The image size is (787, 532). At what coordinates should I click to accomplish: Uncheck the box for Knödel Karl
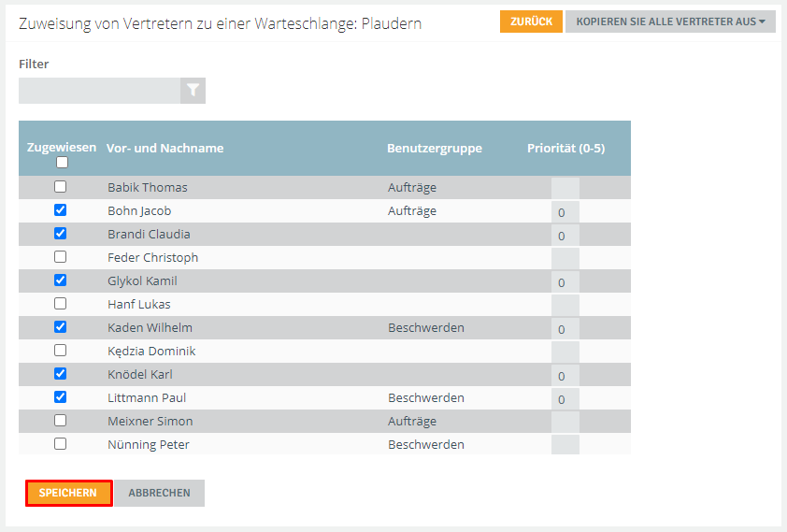(x=60, y=373)
